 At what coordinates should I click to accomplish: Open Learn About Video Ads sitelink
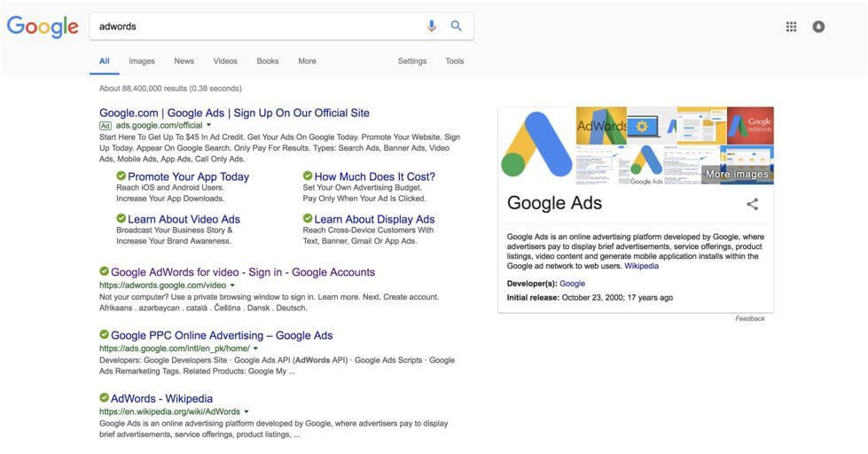point(184,219)
